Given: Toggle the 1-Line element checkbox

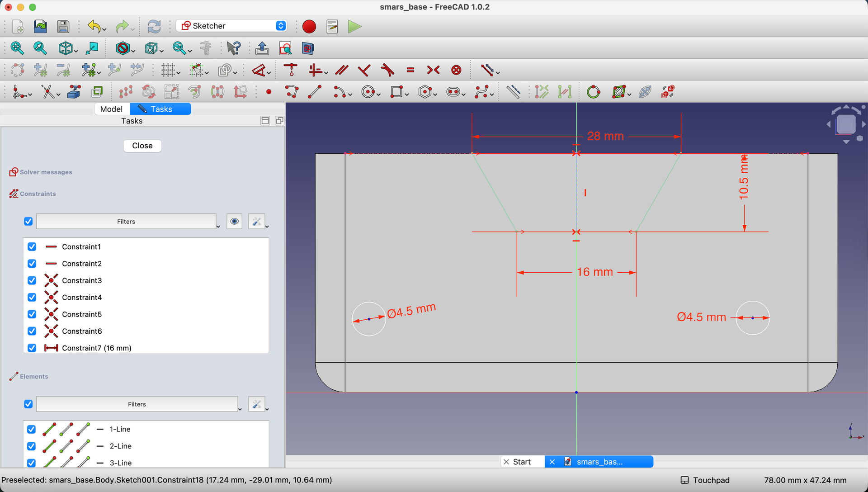Looking at the screenshot, I should tap(31, 429).
